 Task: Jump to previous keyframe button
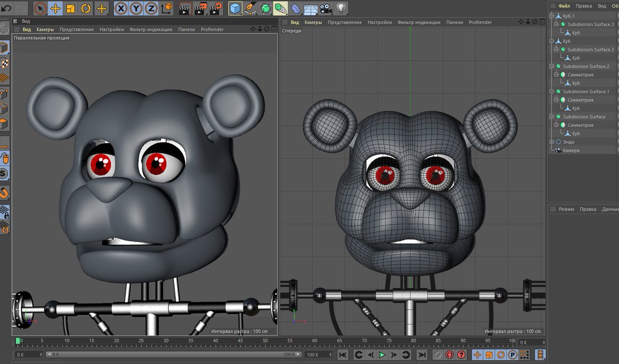pos(358,355)
